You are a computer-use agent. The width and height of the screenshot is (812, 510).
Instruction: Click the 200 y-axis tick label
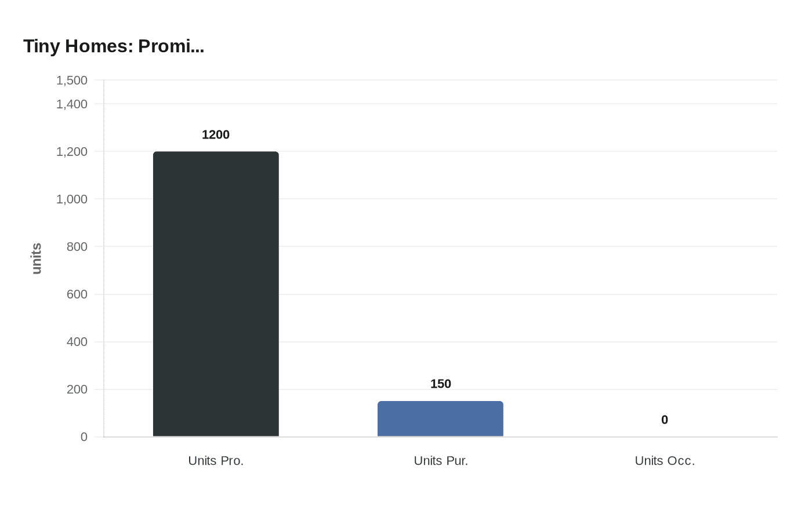tap(77, 389)
